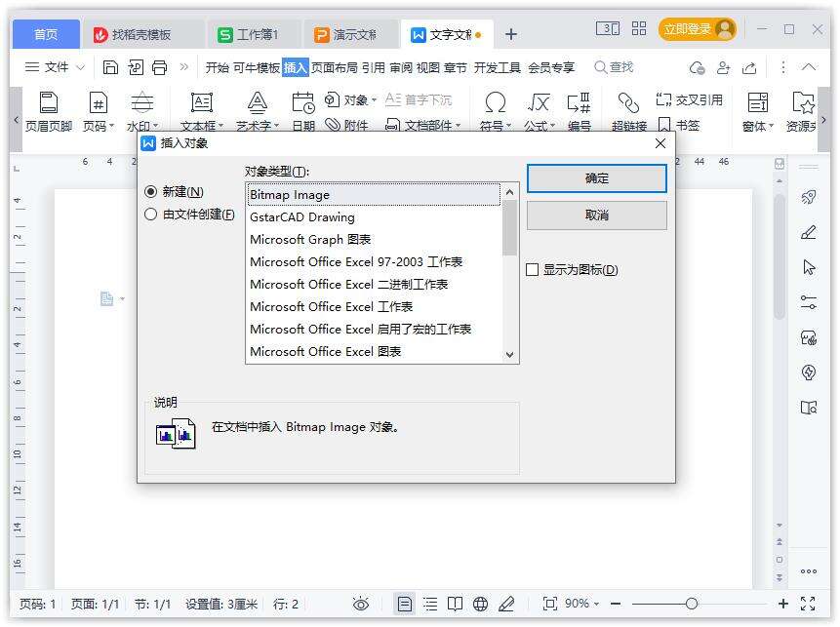Click the Find (查找) search box

(614, 67)
